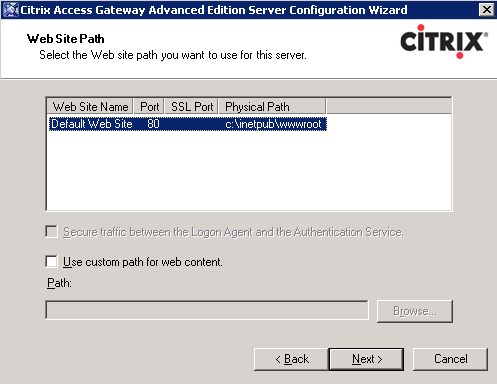The image size is (497, 384).
Task: Proceed with the Next button
Action: [366, 359]
